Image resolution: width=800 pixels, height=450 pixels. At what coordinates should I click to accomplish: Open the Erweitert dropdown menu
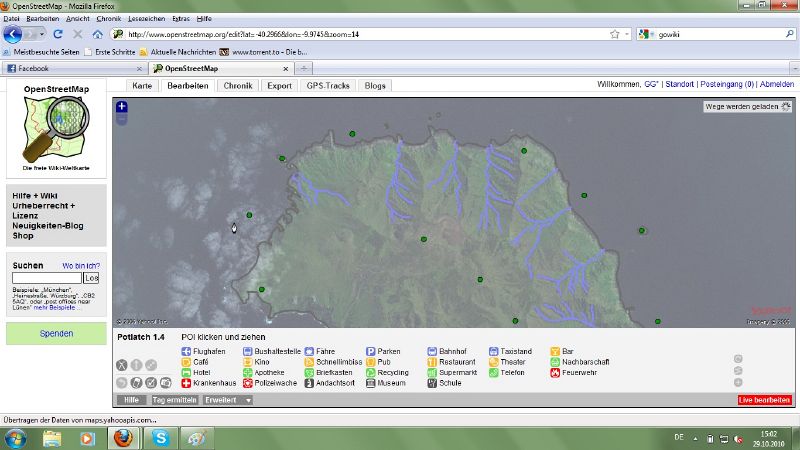228,401
